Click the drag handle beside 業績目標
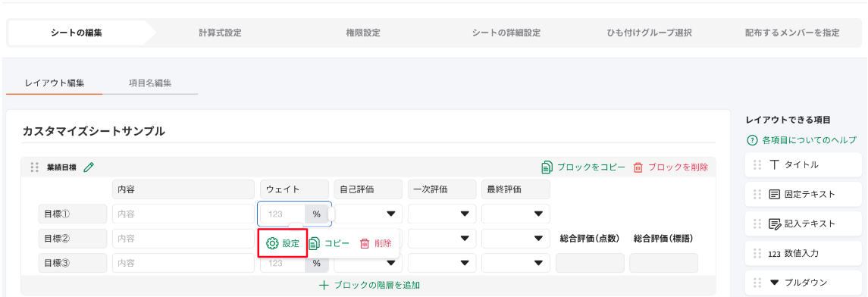 [34, 167]
